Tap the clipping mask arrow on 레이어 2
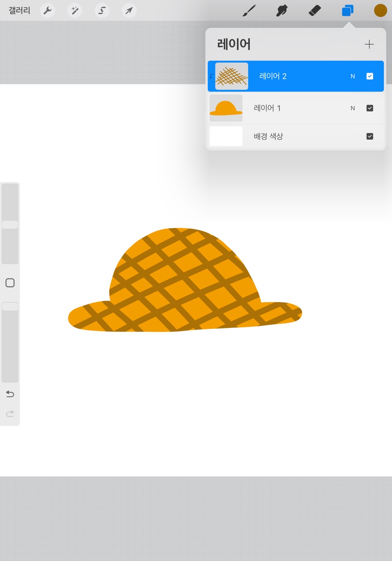Viewport: 392px width, 561px height. click(212, 76)
